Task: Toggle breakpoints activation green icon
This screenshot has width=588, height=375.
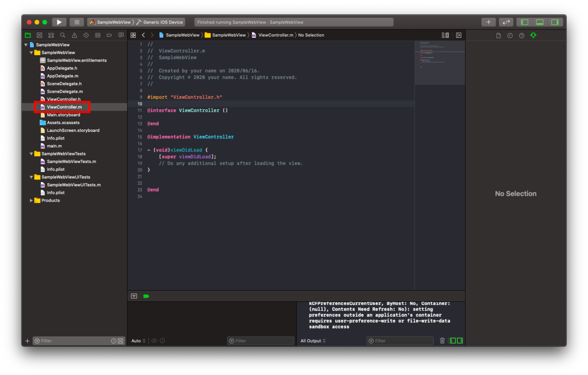Action: pyautogui.click(x=146, y=296)
